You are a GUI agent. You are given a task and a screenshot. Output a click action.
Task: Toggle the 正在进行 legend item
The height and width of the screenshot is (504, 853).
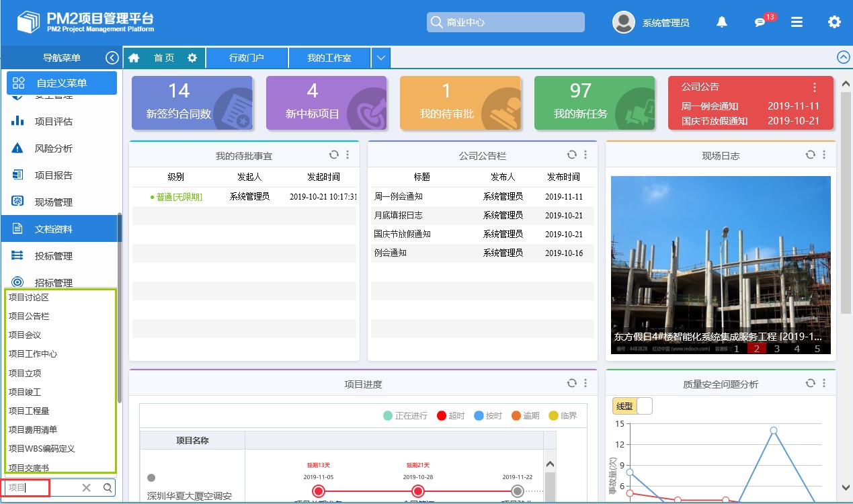pyautogui.click(x=405, y=415)
